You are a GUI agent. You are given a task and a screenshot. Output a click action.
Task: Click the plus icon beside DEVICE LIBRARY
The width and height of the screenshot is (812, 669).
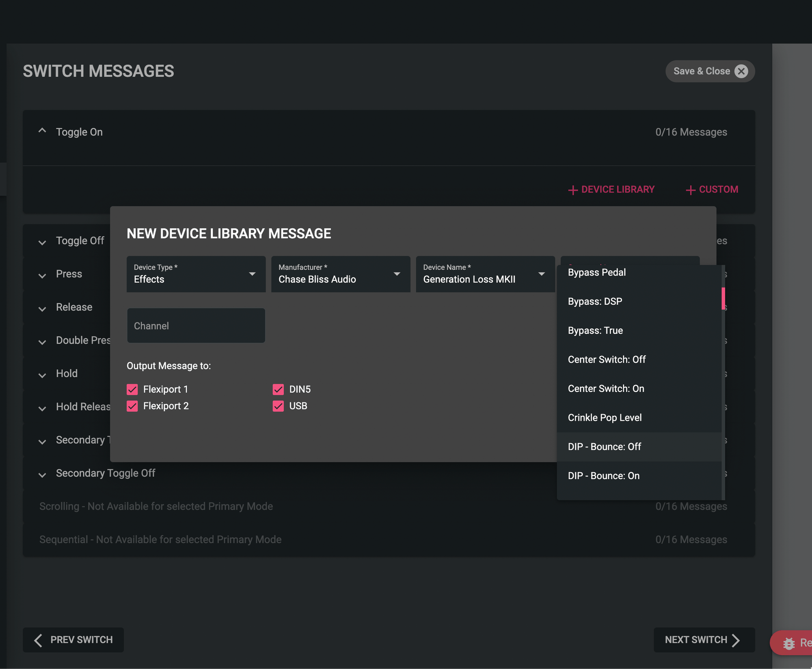(572, 190)
